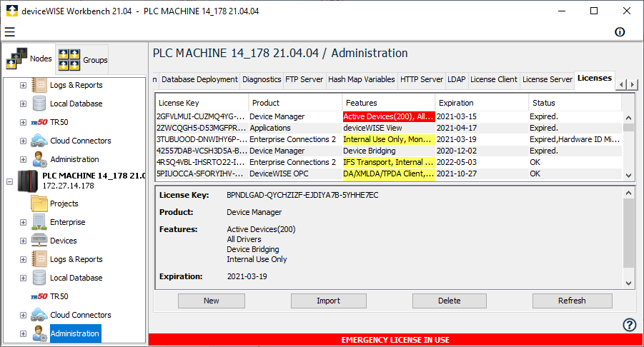
Task: Switch to the Diagnostics tab
Action: (262, 79)
